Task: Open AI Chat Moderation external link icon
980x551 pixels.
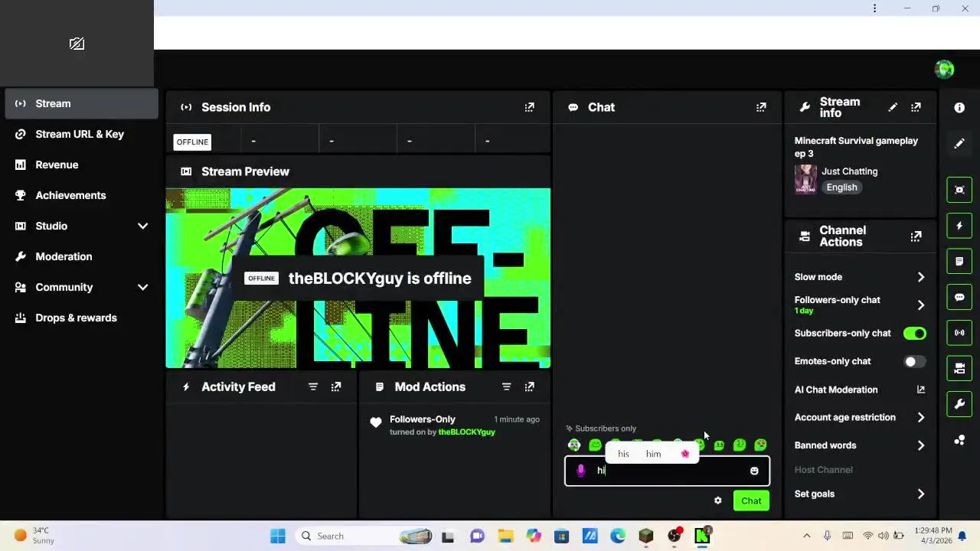Action: (921, 390)
